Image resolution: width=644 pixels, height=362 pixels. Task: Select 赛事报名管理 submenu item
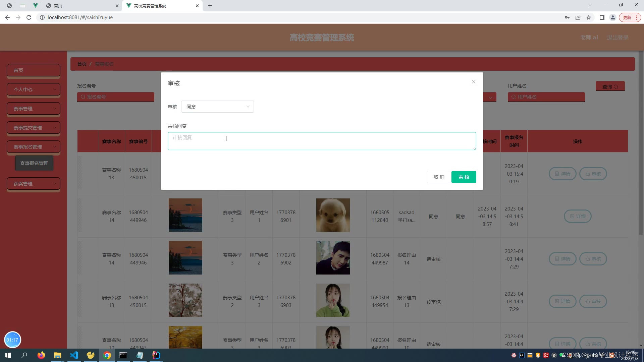coord(34,163)
